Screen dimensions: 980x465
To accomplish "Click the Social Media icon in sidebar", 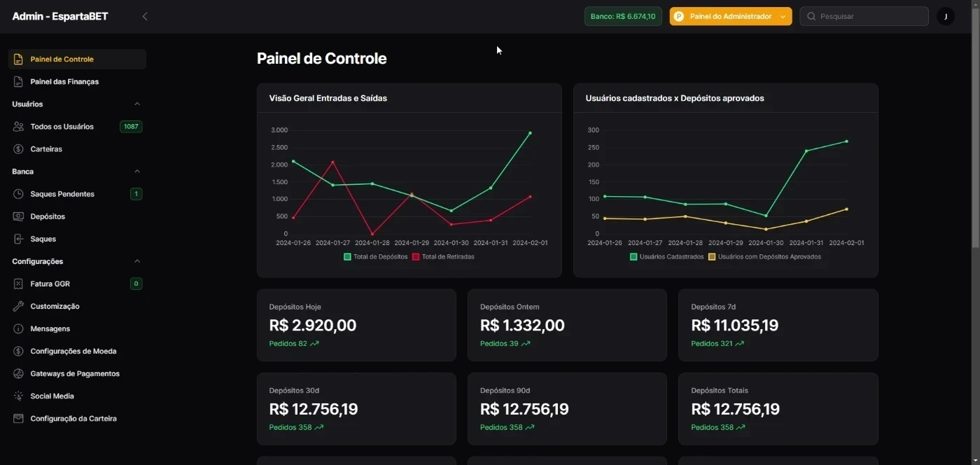I will pyautogui.click(x=18, y=396).
